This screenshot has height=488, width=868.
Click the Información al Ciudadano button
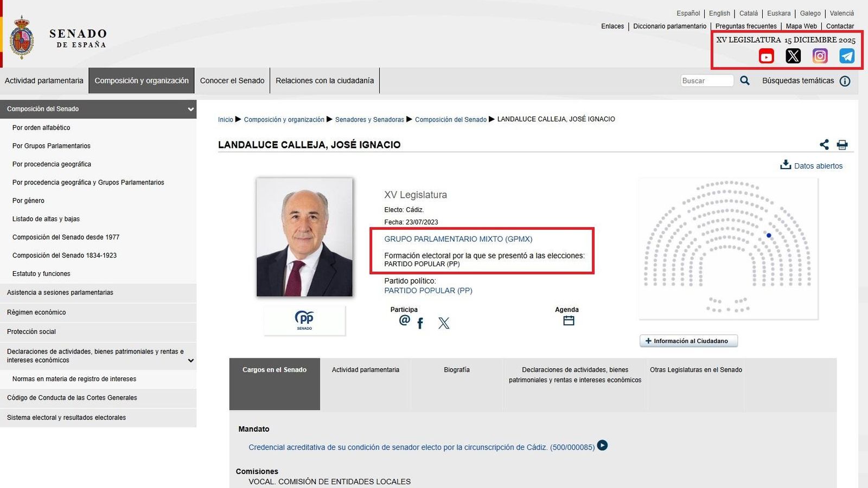point(688,341)
